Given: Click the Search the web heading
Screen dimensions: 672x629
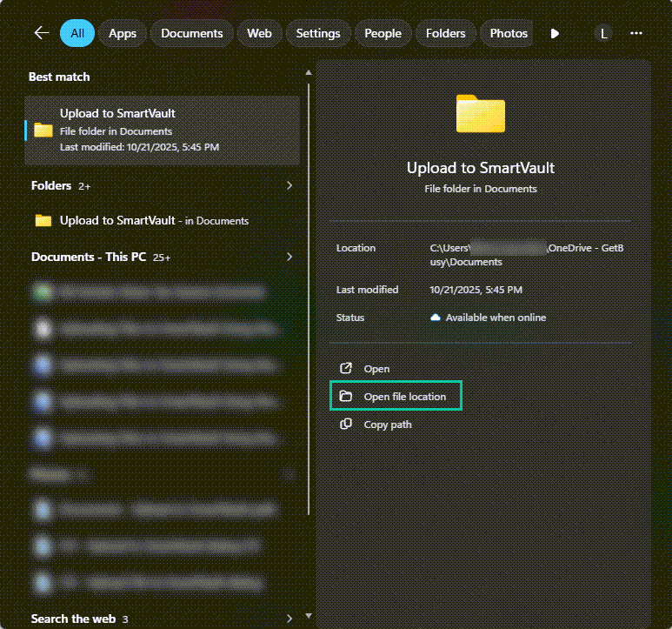Looking at the screenshot, I should (73, 619).
